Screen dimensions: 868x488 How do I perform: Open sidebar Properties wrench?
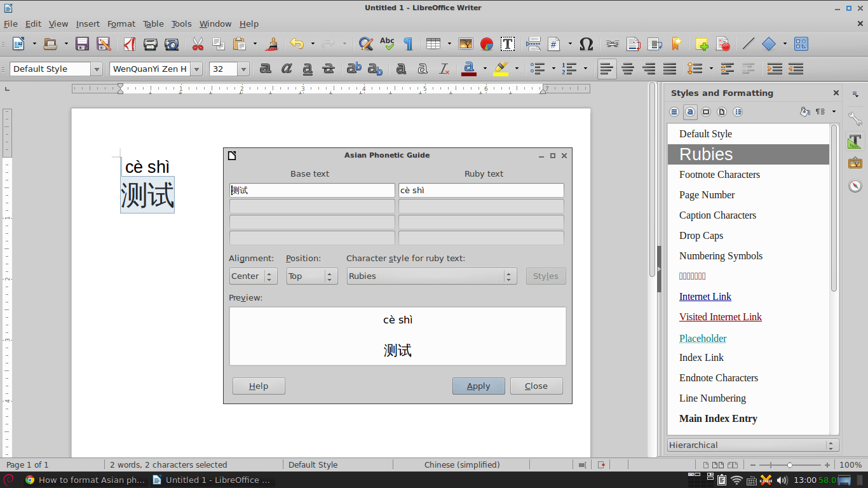click(x=855, y=119)
